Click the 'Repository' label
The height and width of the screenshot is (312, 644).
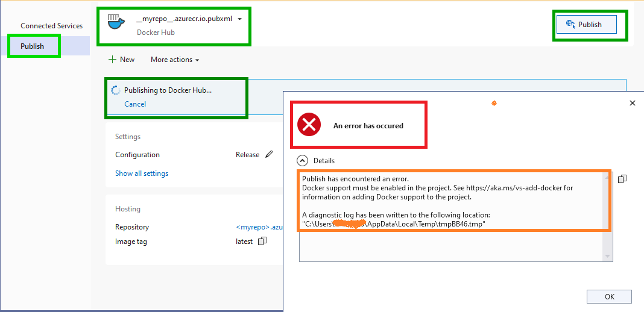[132, 227]
